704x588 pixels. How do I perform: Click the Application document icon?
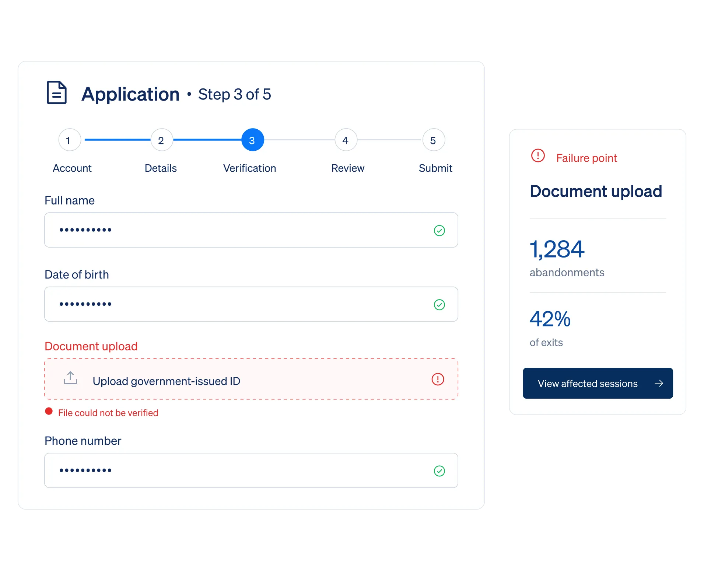[56, 92]
